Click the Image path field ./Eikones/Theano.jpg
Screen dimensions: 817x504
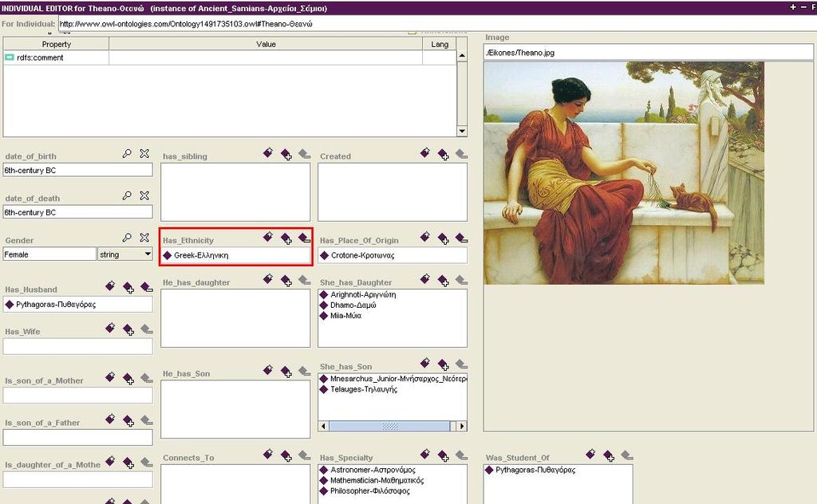[648, 52]
